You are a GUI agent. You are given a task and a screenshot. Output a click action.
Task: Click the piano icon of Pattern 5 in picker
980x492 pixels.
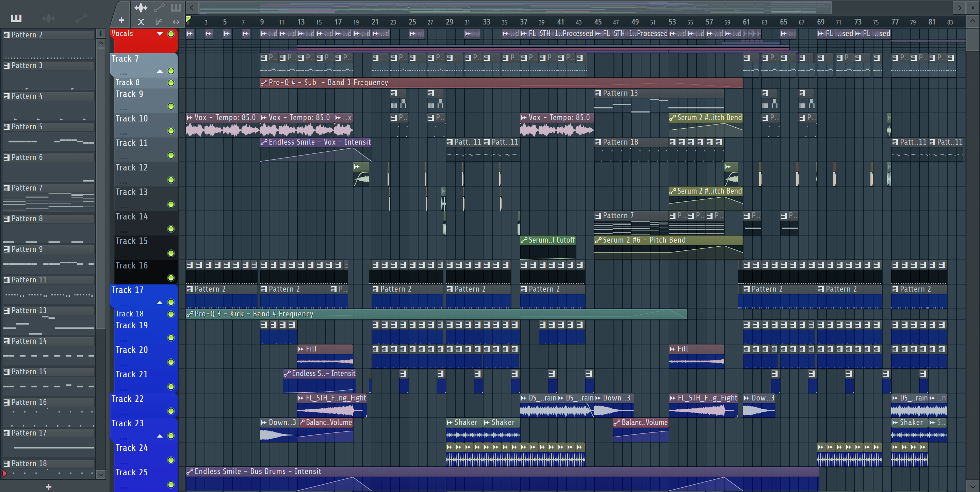pos(6,127)
